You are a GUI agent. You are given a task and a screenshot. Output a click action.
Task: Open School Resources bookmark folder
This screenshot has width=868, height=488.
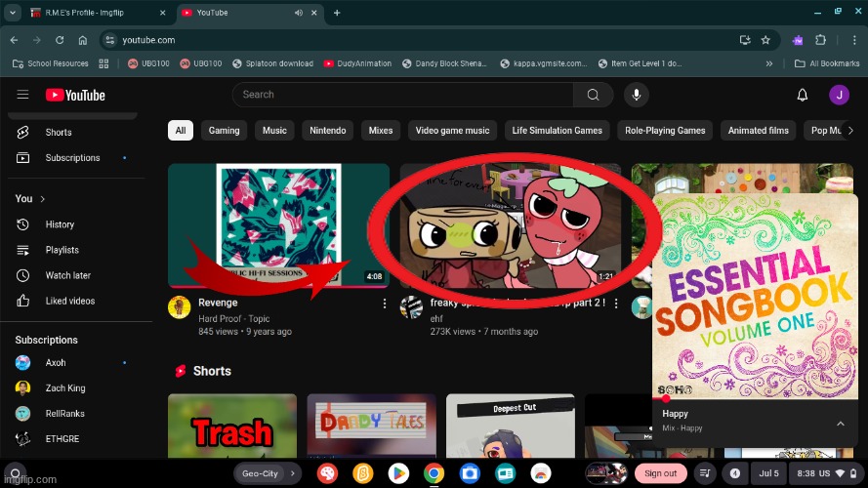(51, 63)
